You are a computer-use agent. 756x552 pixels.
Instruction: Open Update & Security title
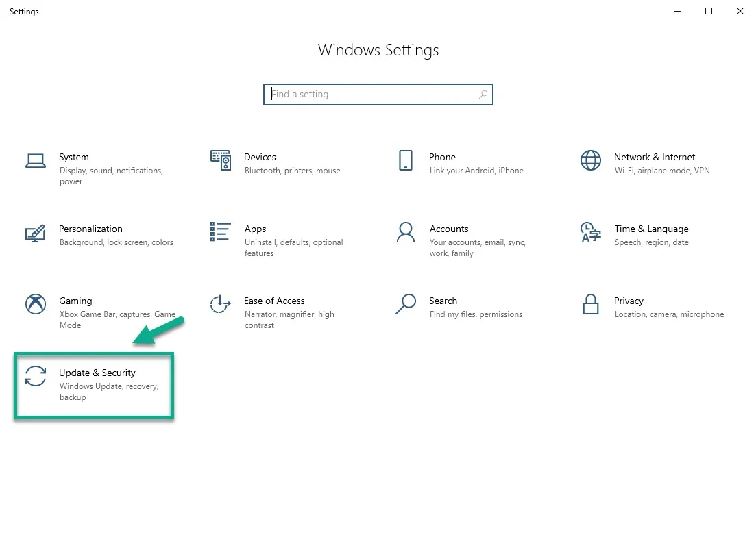97,373
